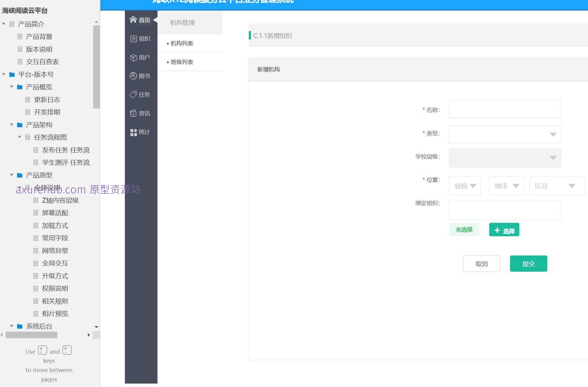Click the + 选择 button

[x=504, y=230]
